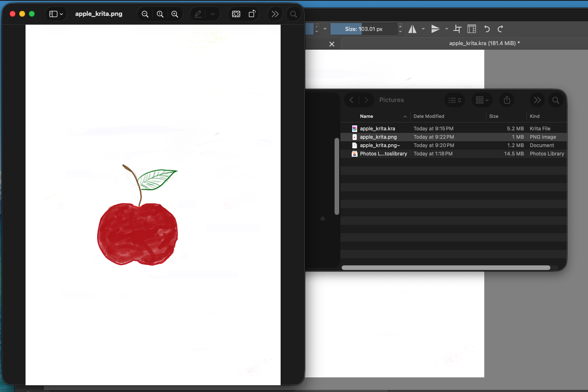
Task: Change the Finder view mode with the list-view switcher
Action: [x=455, y=100]
